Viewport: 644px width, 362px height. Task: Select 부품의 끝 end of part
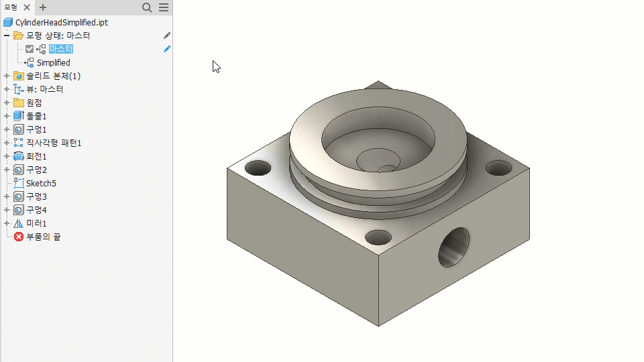44,237
